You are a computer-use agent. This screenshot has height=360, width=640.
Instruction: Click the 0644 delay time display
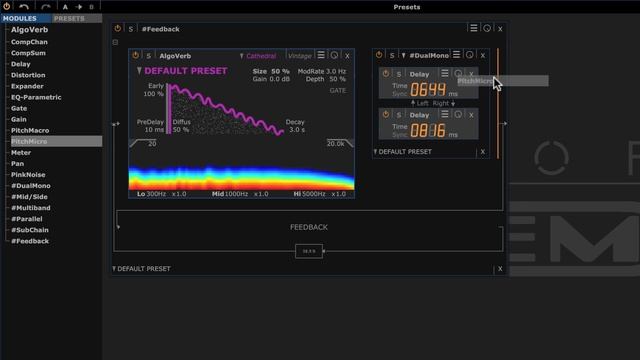click(x=428, y=89)
